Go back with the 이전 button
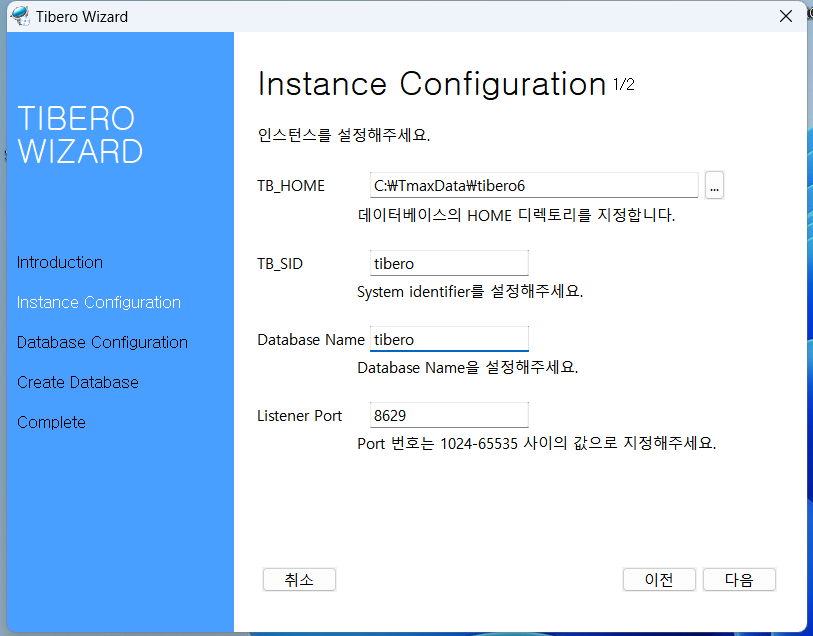 click(659, 580)
